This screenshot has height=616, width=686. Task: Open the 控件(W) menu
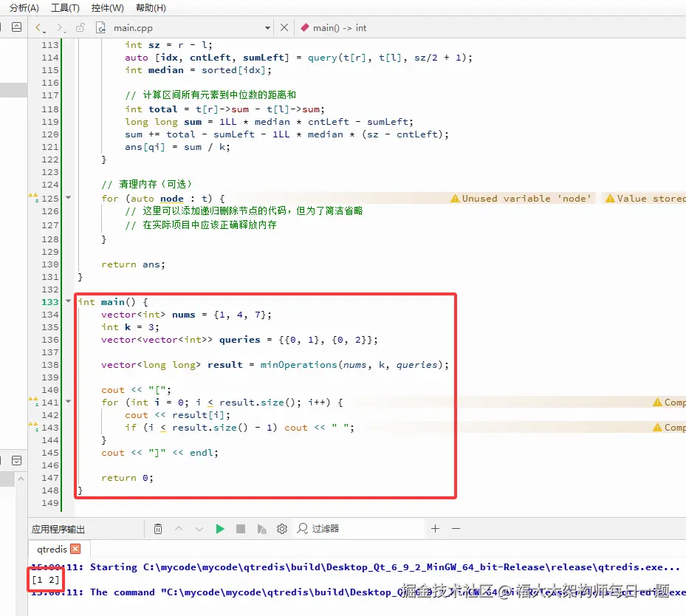[108, 8]
